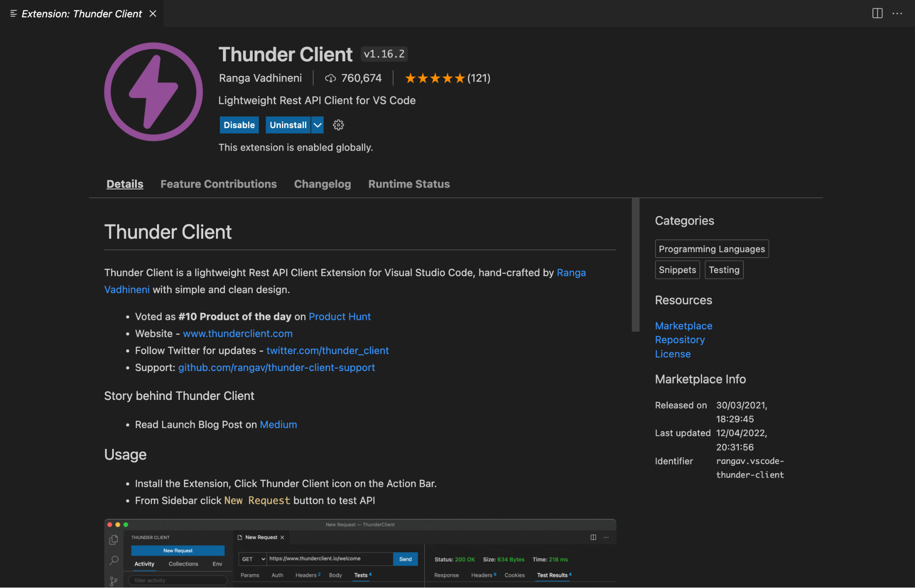915x588 pixels.
Task: Click the Thunder Client lightning logo
Action: click(x=153, y=92)
